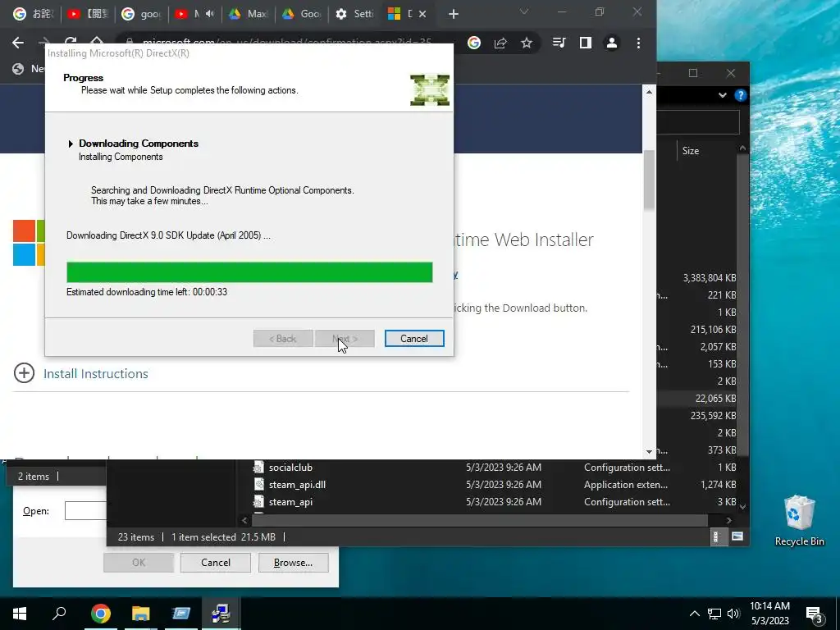Select the 235,592 KB size cell

pyautogui.click(x=713, y=416)
